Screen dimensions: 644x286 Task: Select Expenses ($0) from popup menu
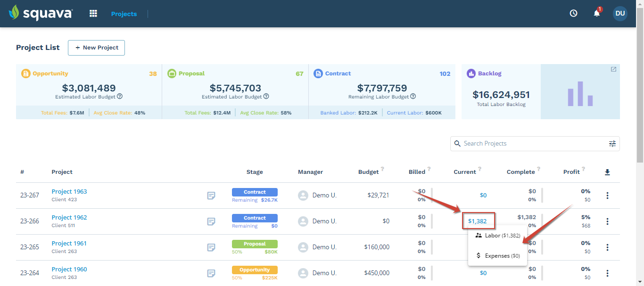497,256
